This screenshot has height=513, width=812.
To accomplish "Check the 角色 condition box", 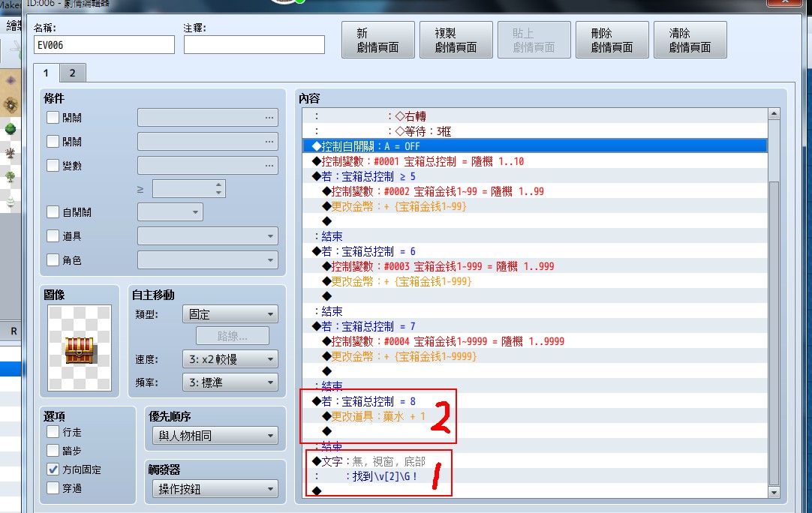I will point(53,259).
